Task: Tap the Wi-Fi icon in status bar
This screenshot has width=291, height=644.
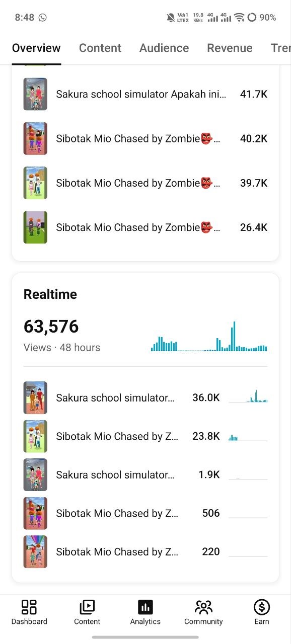Action: (x=239, y=18)
